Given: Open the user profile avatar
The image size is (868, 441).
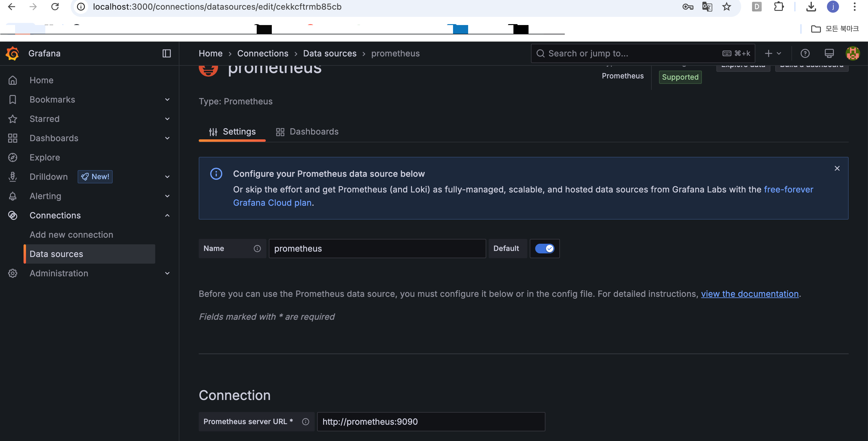Looking at the screenshot, I should 853,53.
